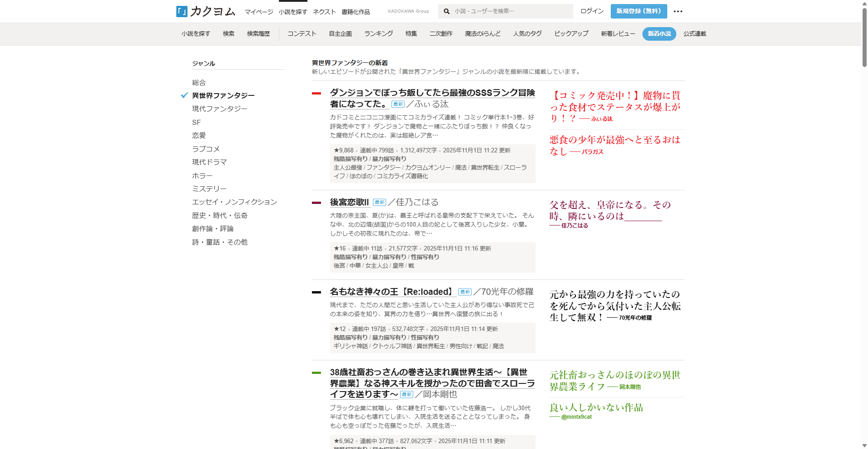Switch to the 新着小説 tab
This screenshot has width=868, height=449.
659,34
